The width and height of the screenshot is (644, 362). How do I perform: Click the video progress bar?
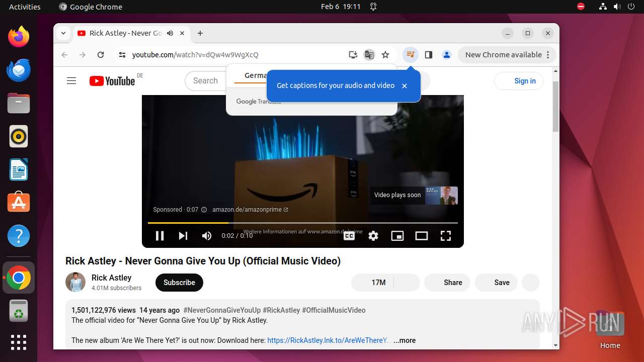(x=303, y=223)
